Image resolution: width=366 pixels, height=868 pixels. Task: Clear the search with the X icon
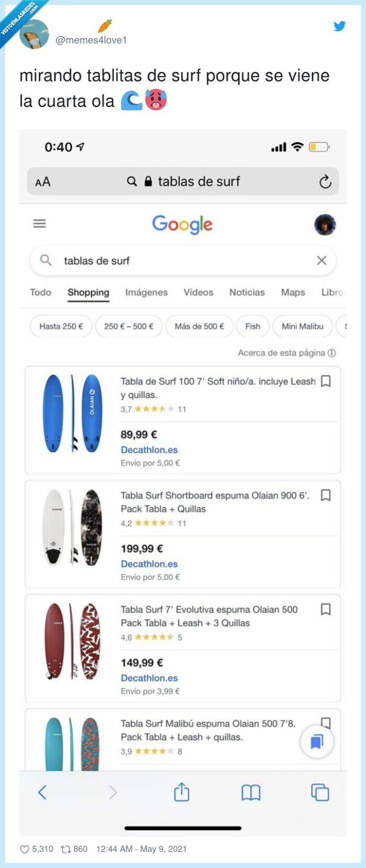[322, 260]
